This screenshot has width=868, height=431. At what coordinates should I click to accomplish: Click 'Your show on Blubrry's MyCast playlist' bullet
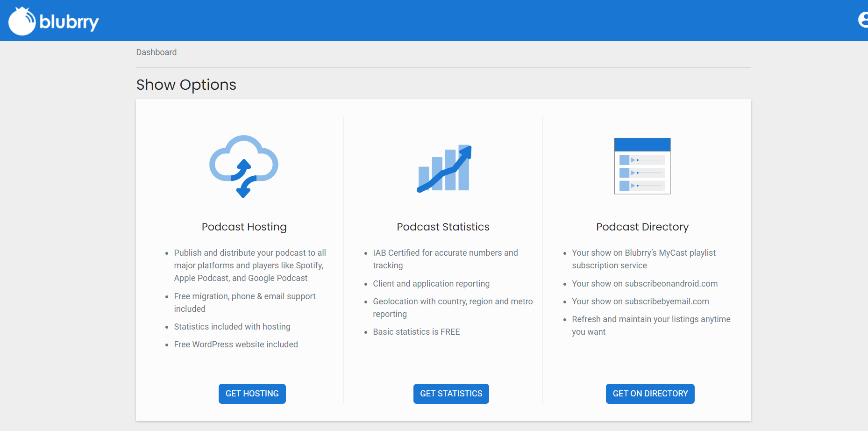click(x=644, y=259)
